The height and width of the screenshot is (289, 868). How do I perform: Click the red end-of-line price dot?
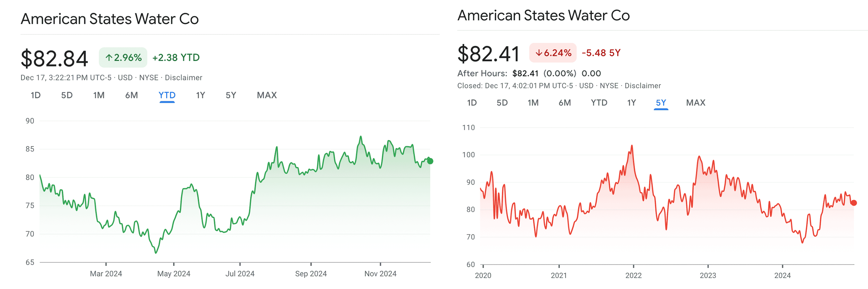tap(854, 203)
